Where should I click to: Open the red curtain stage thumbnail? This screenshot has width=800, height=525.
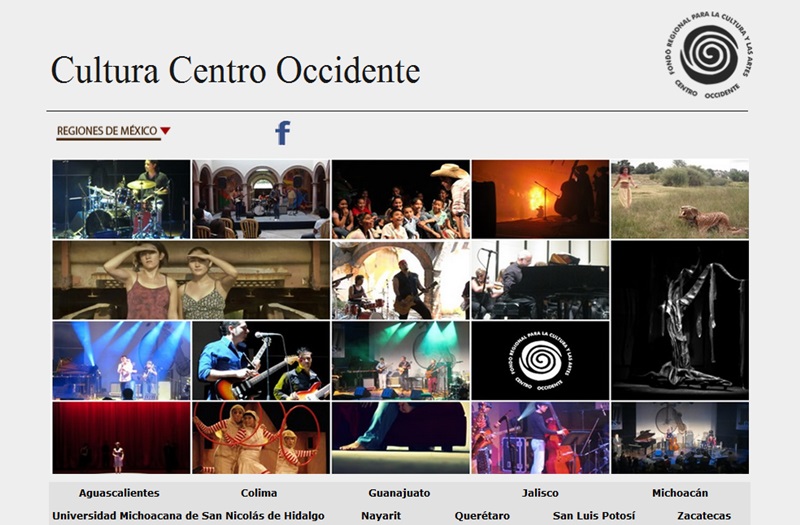click(x=121, y=437)
